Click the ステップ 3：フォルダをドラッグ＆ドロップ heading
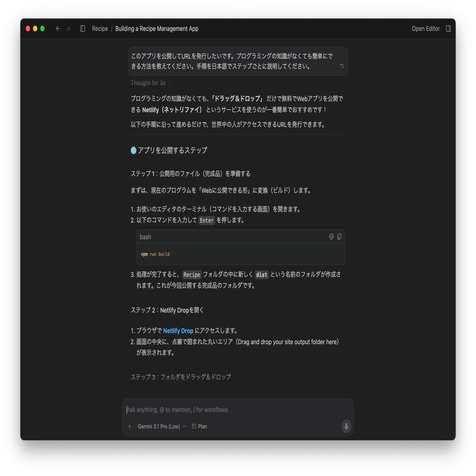476x476 pixels. click(x=181, y=377)
